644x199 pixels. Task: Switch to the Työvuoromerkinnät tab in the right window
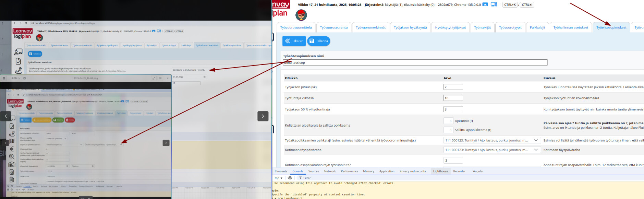pyautogui.click(x=370, y=27)
